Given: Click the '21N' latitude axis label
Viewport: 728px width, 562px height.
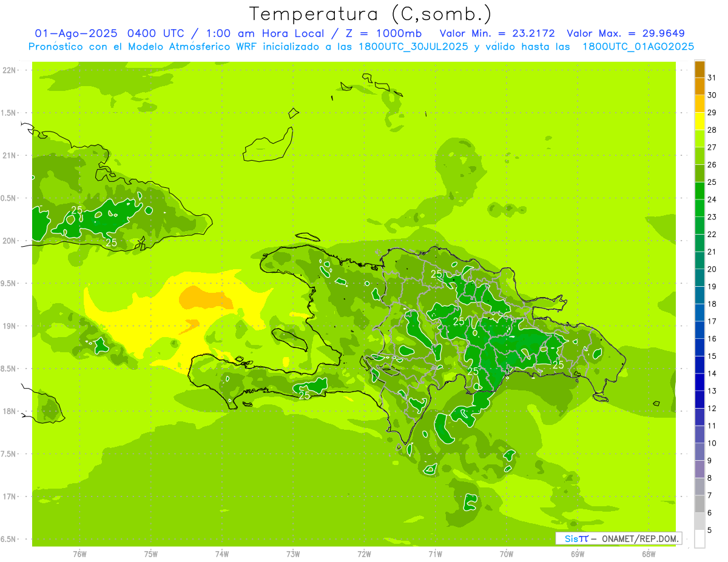Looking at the screenshot, I should (x=9, y=156).
